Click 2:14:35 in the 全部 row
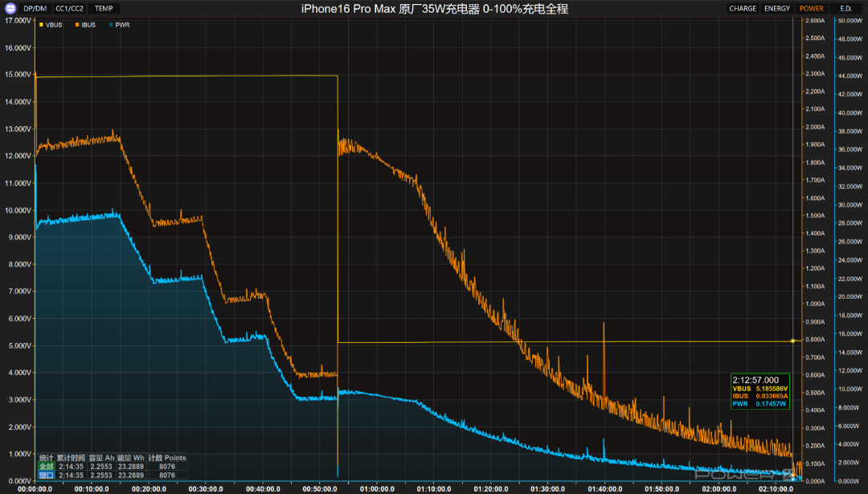868x494 pixels. click(71, 467)
